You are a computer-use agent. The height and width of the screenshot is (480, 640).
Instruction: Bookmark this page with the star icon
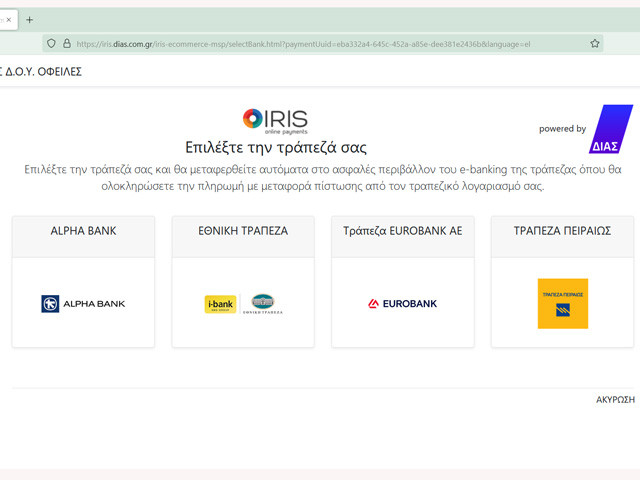click(x=595, y=43)
